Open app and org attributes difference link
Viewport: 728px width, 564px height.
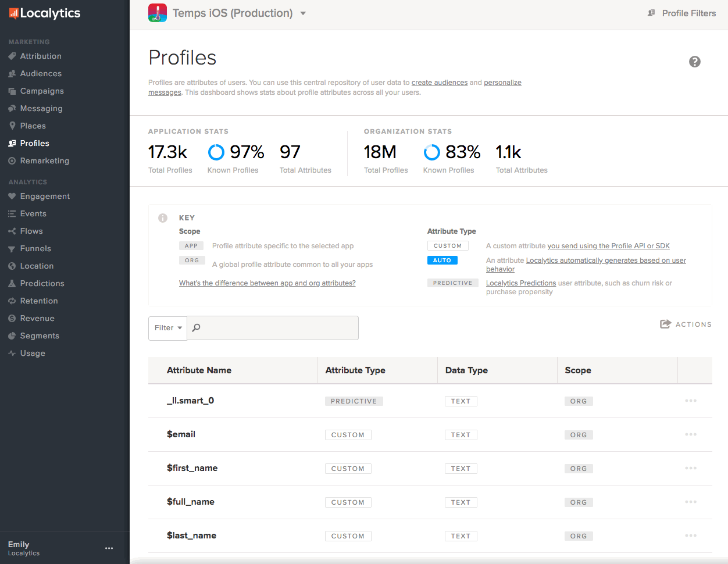pyautogui.click(x=267, y=283)
